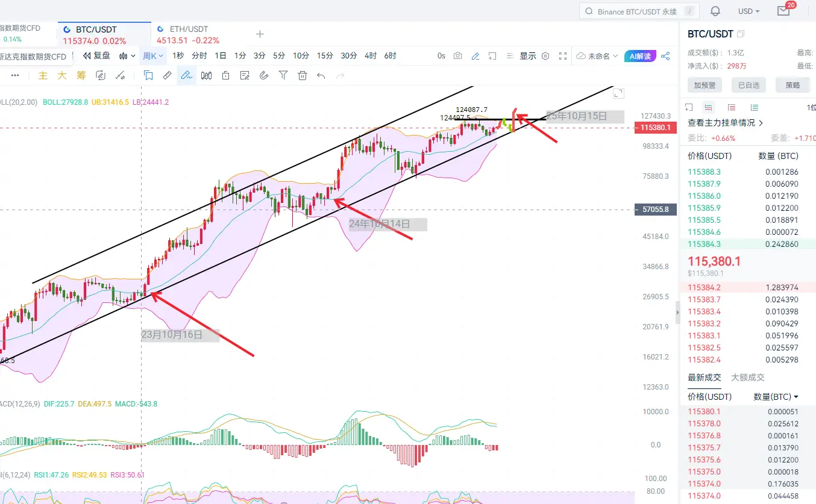816x504 pixels.
Task: Click the AI解读 button
Action: pyautogui.click(x=640, y=56)
